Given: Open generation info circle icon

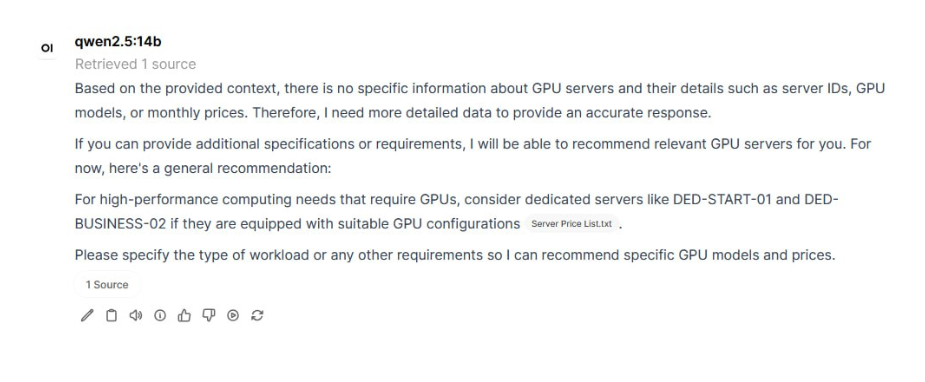Looking at the screenshot, I should point(160,315).
